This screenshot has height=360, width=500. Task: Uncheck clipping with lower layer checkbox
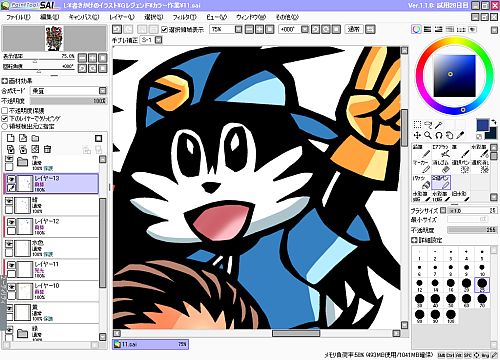coord(5,118)
